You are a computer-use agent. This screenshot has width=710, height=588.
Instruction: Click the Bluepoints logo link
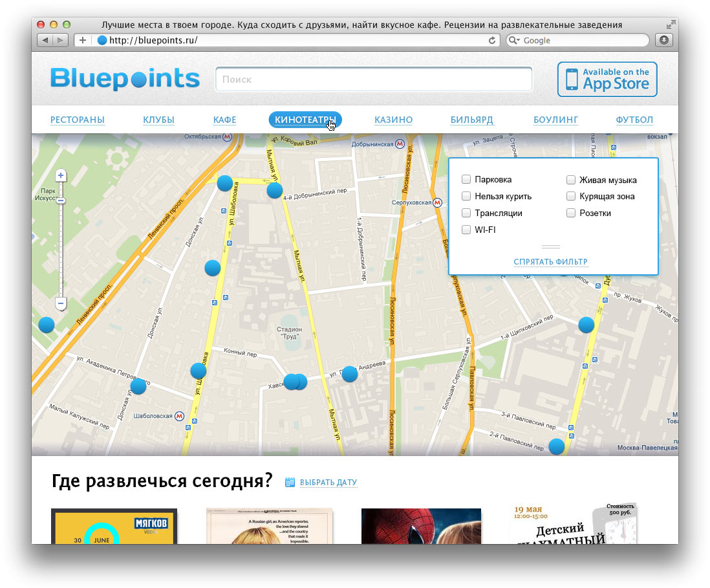click(125, 79)
